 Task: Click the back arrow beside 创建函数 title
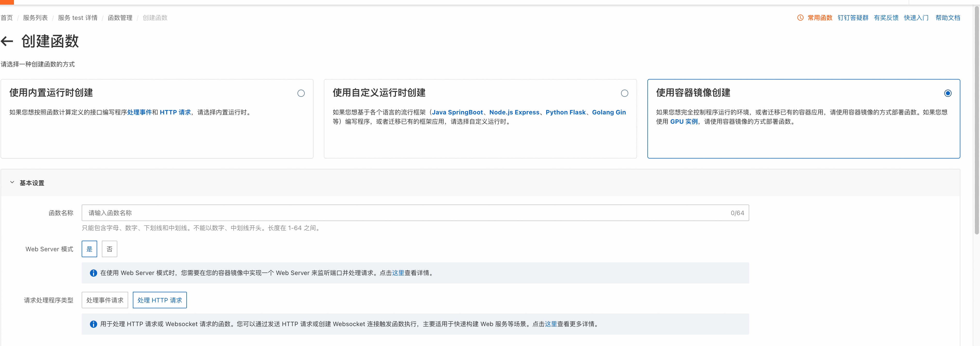coord(7,41)
